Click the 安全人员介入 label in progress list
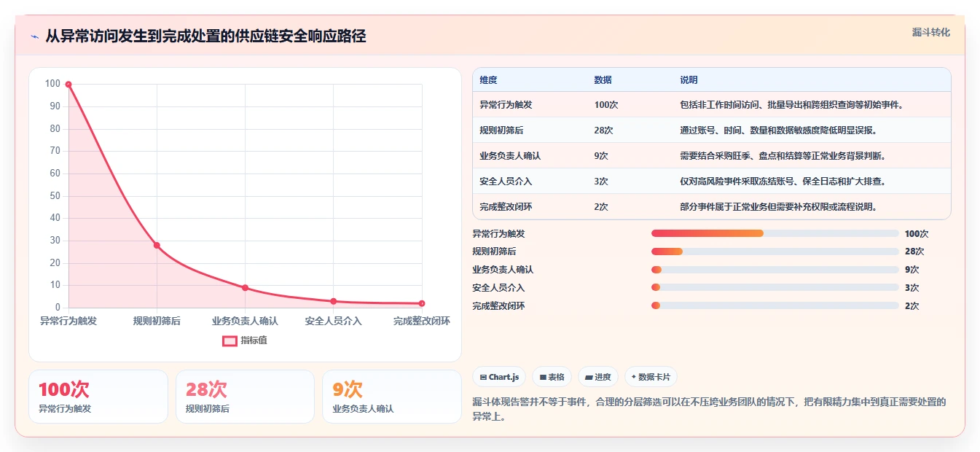The image size is (980, 452). click(x=499, y=288)
